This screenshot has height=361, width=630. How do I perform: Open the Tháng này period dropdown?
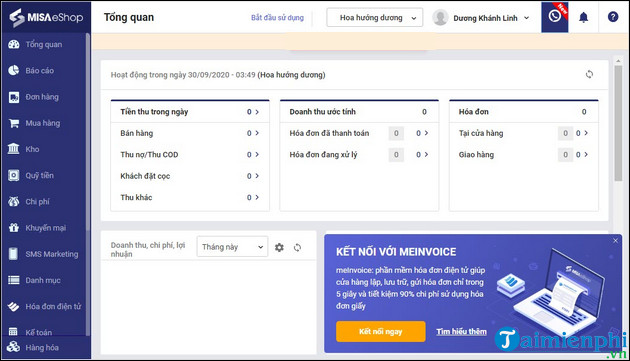coord(232,247)
